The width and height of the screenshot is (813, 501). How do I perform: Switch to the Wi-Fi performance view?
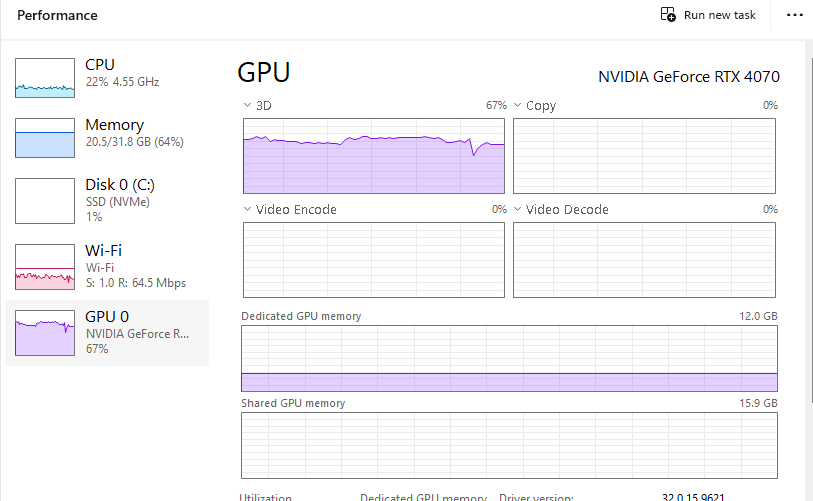[x=103, y=250]
